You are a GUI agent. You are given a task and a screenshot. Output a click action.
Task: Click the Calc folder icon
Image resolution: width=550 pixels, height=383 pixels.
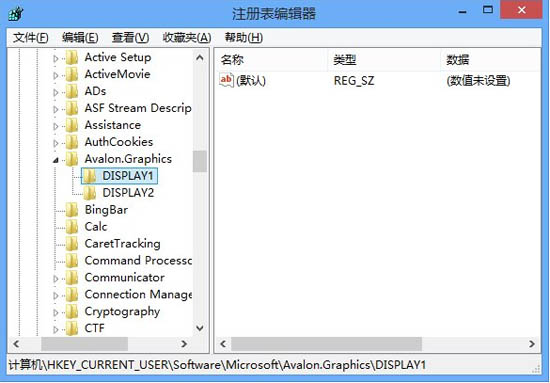click(x=72, y=227)
